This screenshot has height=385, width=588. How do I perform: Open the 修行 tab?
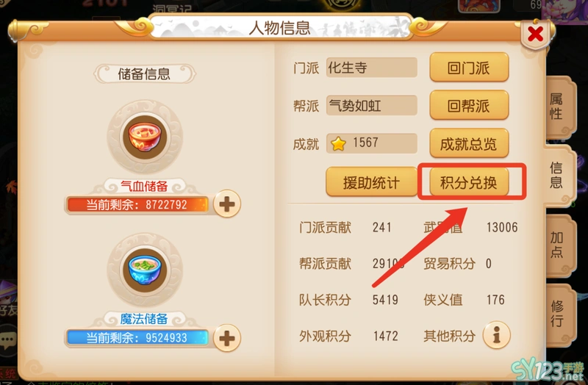click(556, 314)
